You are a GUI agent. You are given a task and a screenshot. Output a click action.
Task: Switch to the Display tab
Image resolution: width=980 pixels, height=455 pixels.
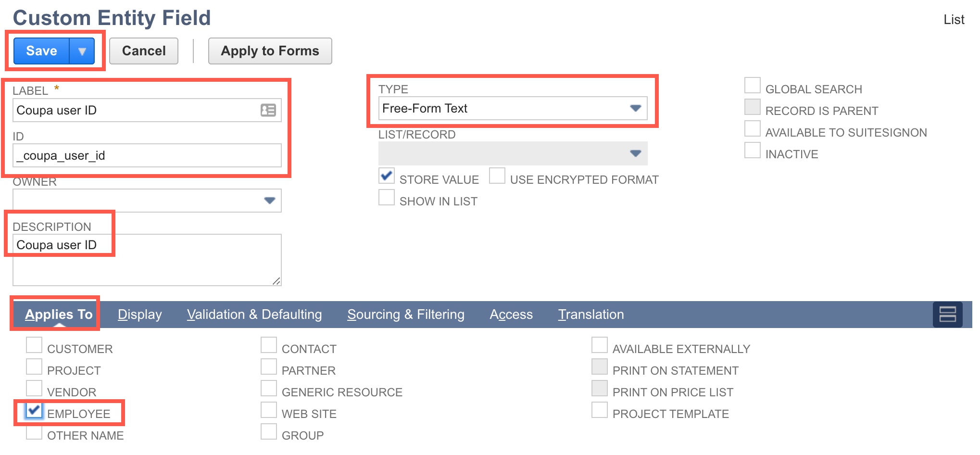click(140, 315)
